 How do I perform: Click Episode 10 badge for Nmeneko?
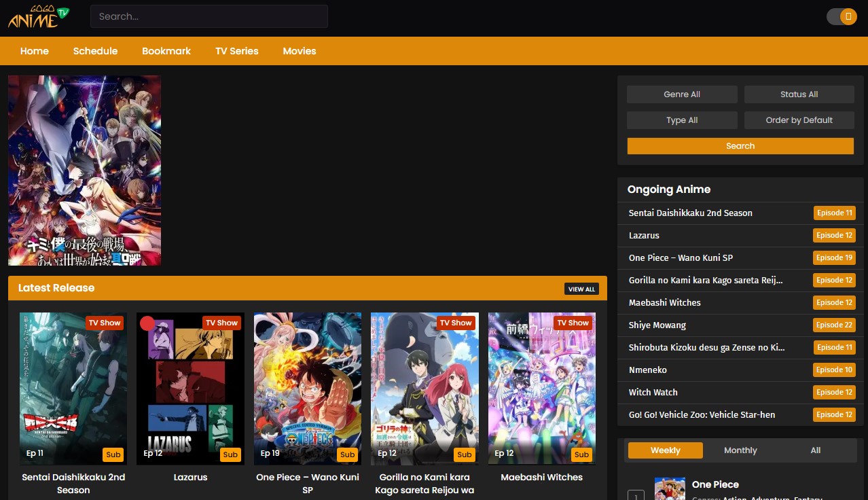point(835,370)
